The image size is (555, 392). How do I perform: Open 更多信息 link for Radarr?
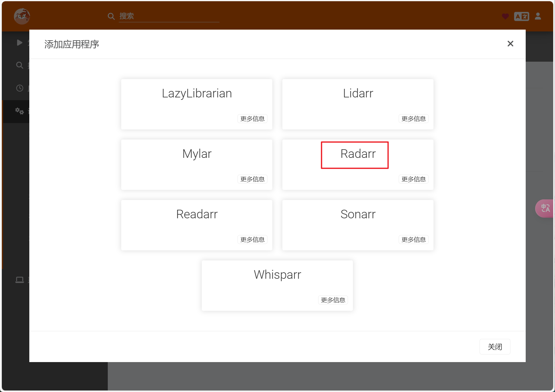(x=414, y=179)
